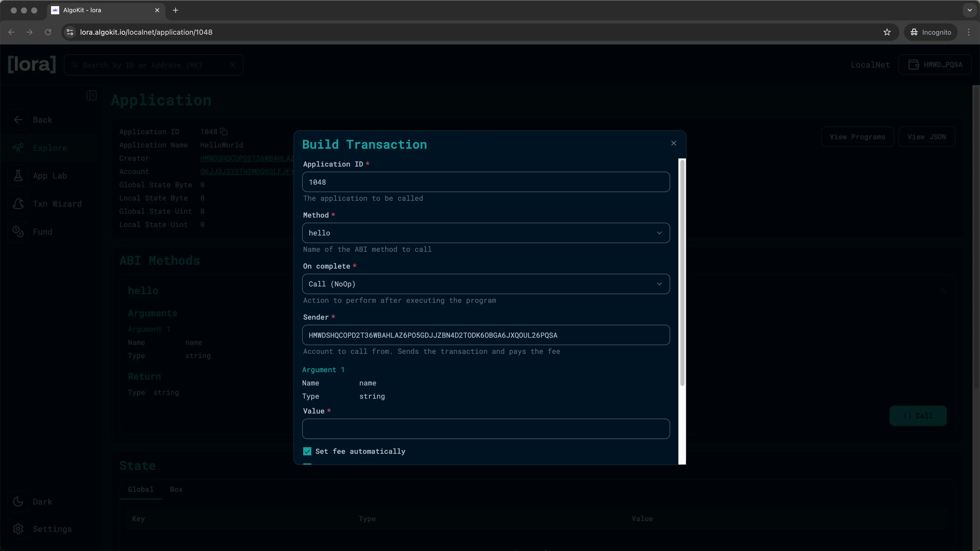Click the View Programs button
The height and width of the screenshot is (551, 980).
tap(857, 137)
